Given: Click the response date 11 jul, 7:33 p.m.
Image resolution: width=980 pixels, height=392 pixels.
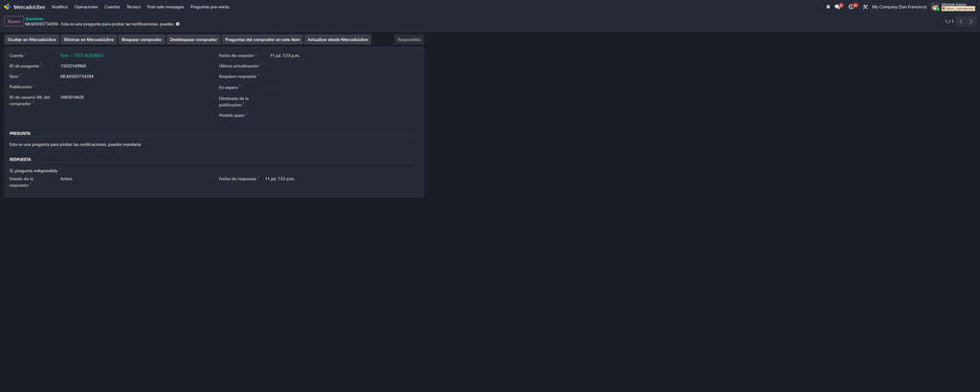Looking at the screenshot, I should [x=280, y=179].
